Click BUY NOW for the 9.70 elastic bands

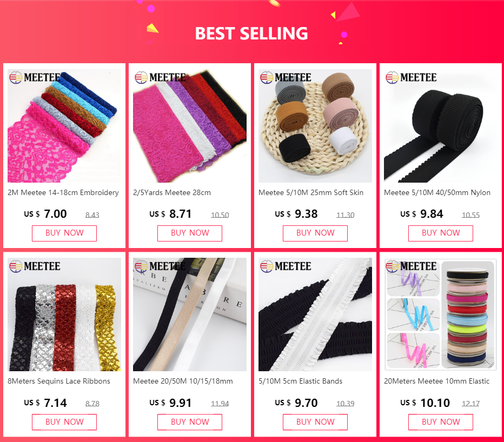click(x=315, y=422)
